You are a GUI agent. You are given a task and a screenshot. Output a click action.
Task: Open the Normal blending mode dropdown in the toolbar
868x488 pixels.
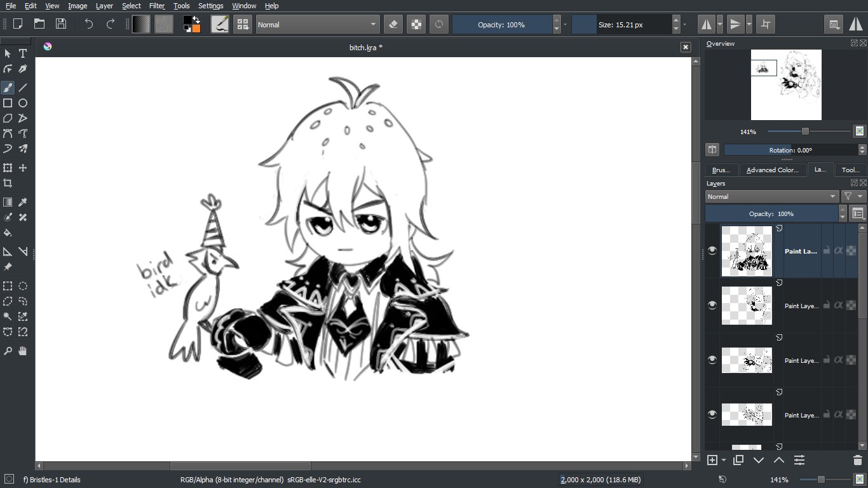[318, 25]
